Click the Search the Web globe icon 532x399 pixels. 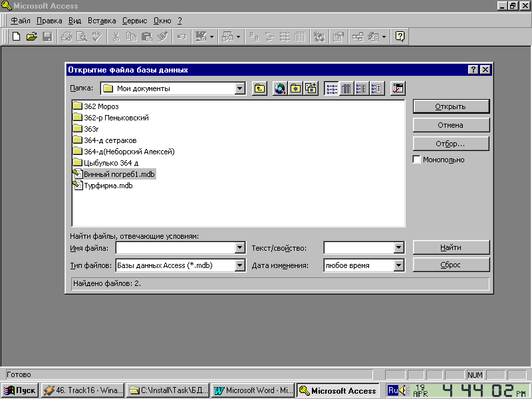coord(280,88)
